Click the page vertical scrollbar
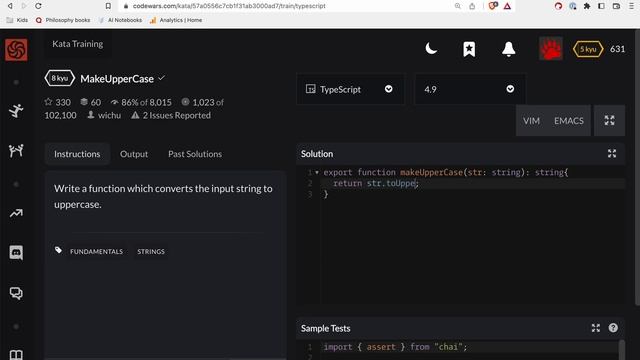 638,167
